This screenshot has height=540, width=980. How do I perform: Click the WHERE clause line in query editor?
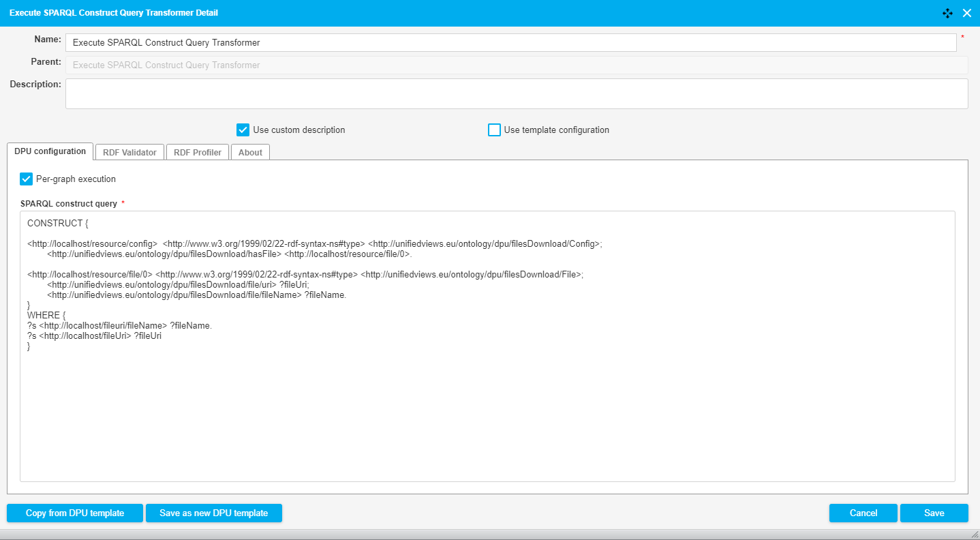[46, 315]
